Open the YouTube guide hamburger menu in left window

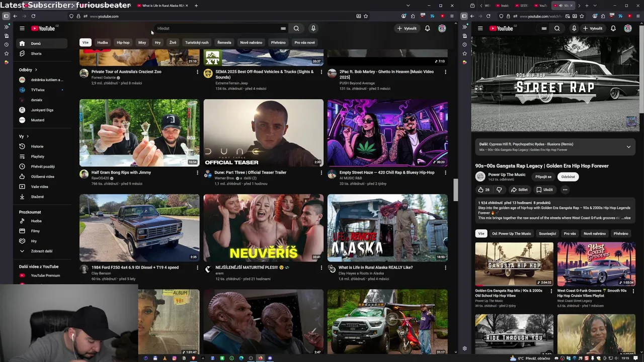(22, 28)
